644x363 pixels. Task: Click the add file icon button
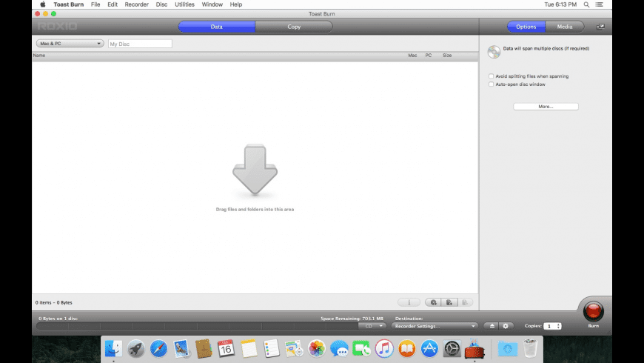click(449, 302)
